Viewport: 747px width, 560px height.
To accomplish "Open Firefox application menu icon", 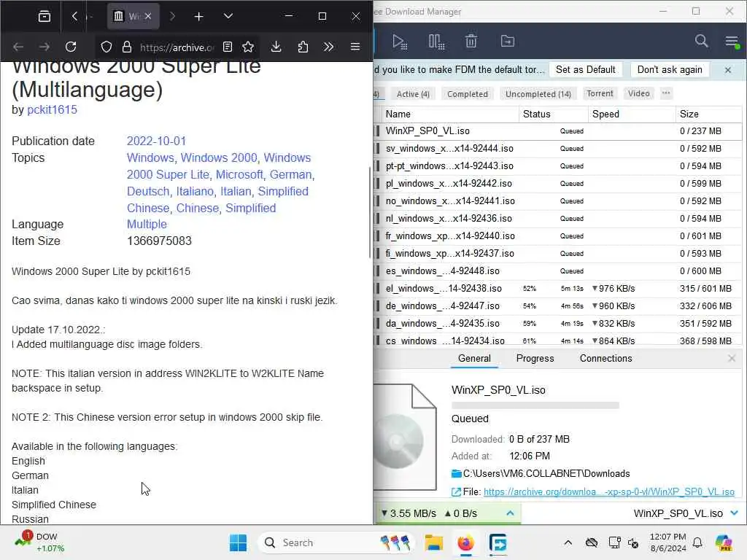I will [x=355, y=47].
